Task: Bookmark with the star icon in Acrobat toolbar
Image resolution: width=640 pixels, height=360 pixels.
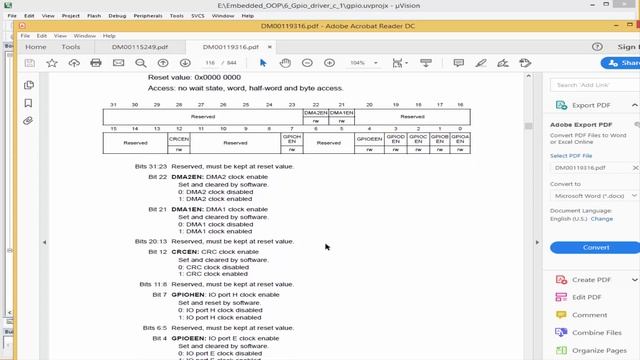Action: pyautogui.click(x=52, y=63)
